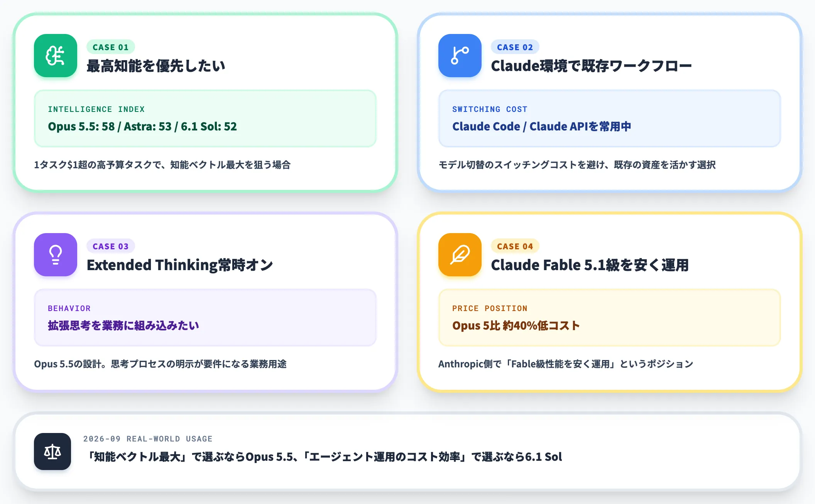The image size is (815, 504).
Task: Click the blue git-branch icon for Case 02
Action: coord(460,56)
